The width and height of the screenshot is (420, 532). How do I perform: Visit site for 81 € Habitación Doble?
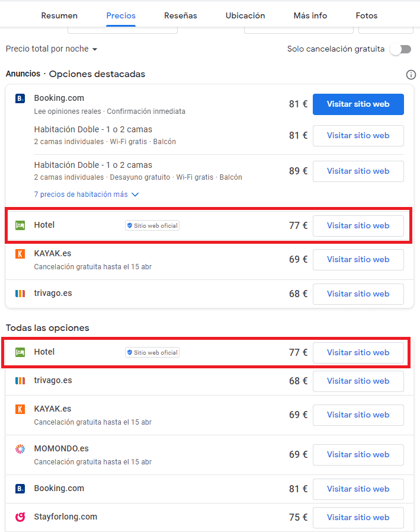358,136
